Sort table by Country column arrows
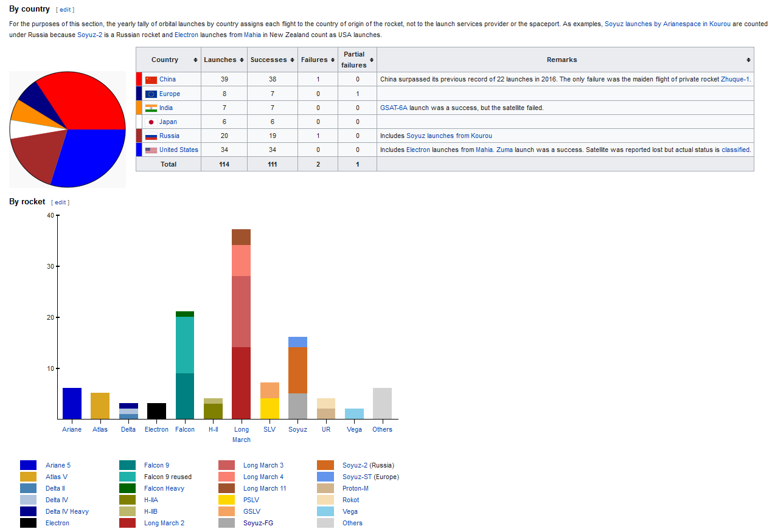The height and width of the screenshot is (532, 772). [195, 60]
